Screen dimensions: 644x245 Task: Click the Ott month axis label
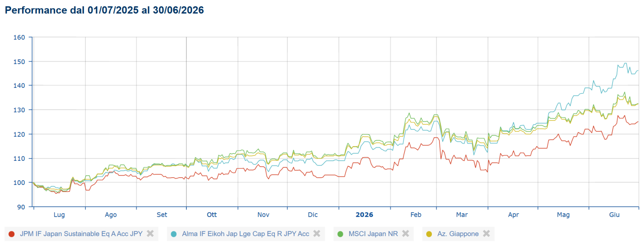(212, 215)
